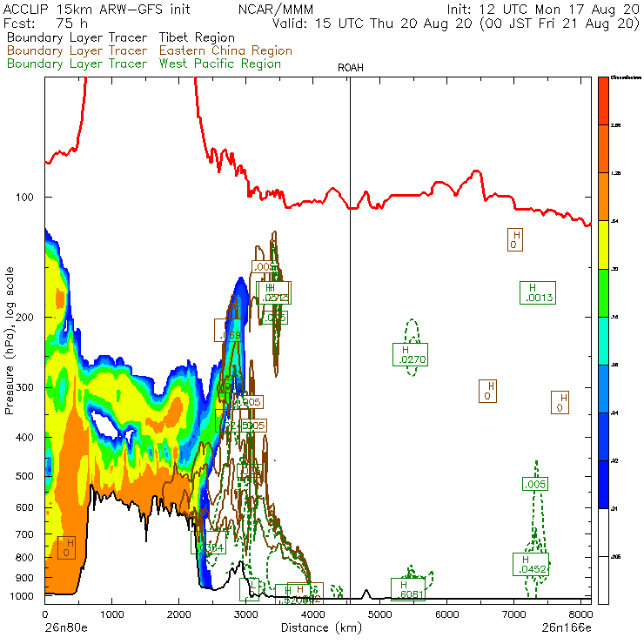Screen dimensions: 644x644
Task: Click the 2.56 colorbar tick label
Action: 615,125
